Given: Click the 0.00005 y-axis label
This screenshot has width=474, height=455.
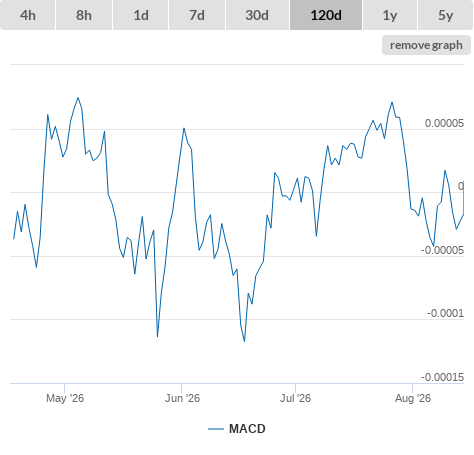Looking at the screenshot, I should coord(444,123).
